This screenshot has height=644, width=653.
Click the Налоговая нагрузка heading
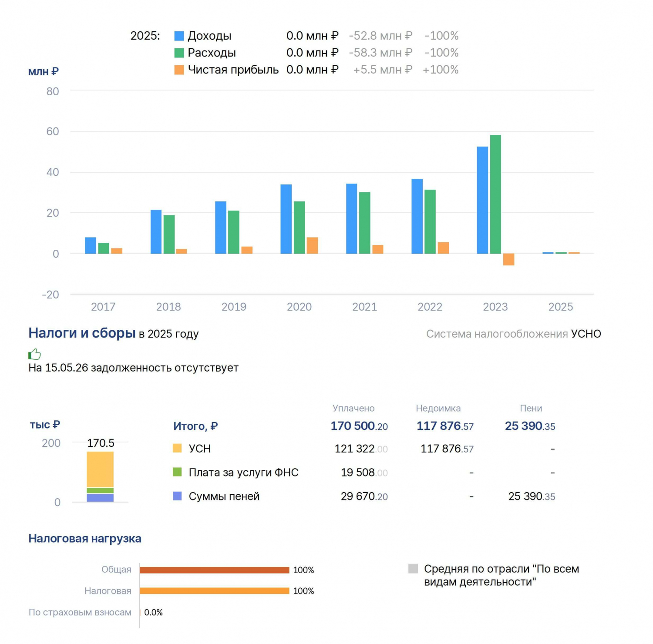coord(85,538)
